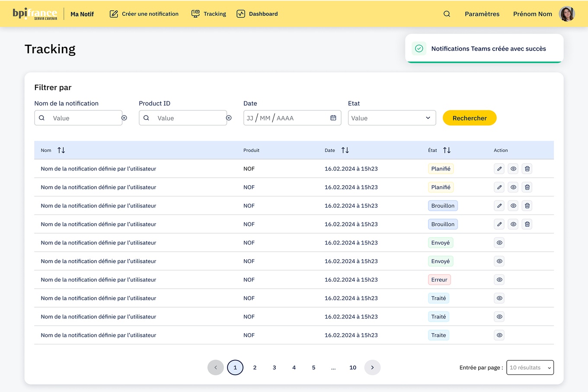Image resolution: width=588 pixels, height=392 pixels.
Task: Expand the Etat filter dropdown
Action: [392, 118]
